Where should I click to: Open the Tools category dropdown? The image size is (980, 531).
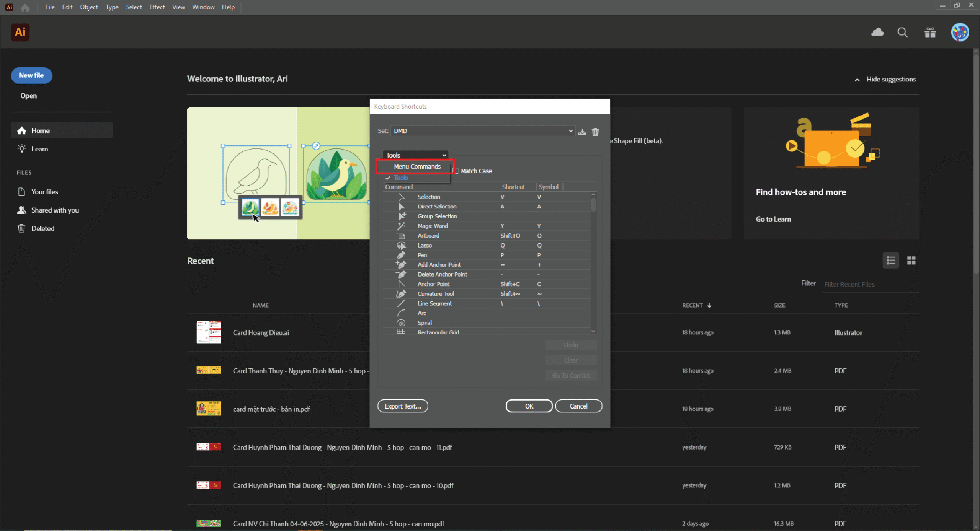[x=415, y=155]
